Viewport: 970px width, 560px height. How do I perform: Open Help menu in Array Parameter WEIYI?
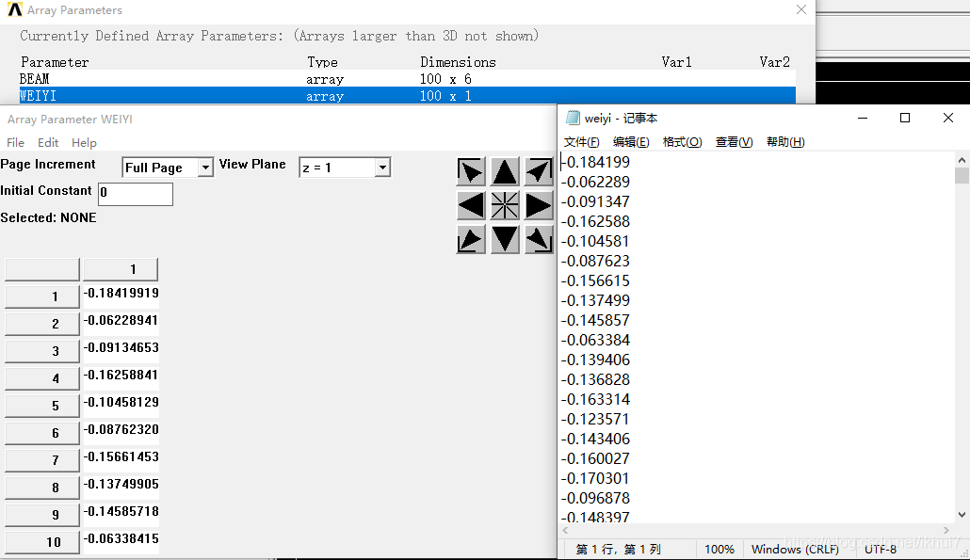(84, 143)
